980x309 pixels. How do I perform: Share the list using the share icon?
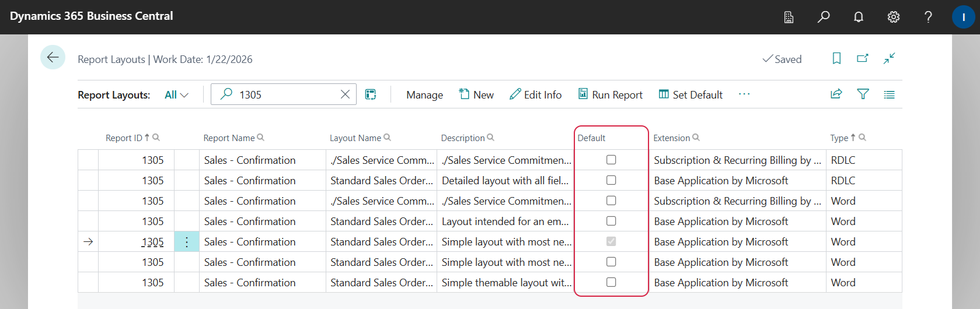[x=836, y=94]
